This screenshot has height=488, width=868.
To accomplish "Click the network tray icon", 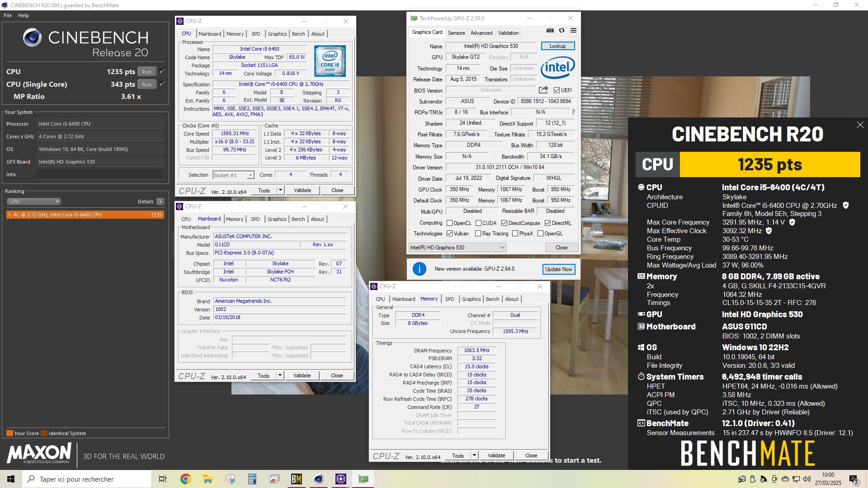I will (796, 479).
